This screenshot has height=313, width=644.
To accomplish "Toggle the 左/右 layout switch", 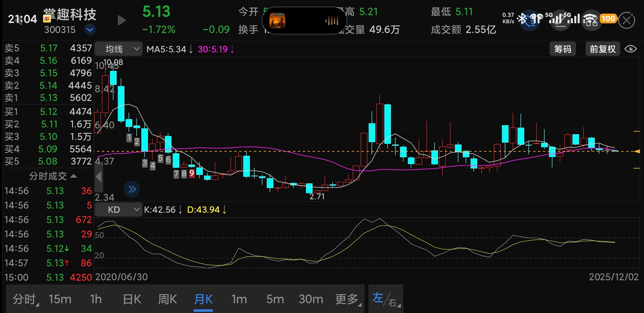I will coord(385,299).
